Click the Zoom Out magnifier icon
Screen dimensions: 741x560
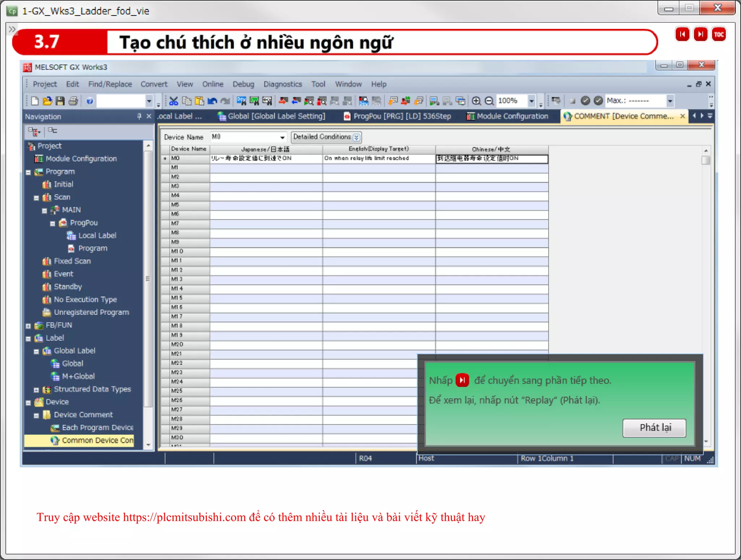(x=489, y=101)
